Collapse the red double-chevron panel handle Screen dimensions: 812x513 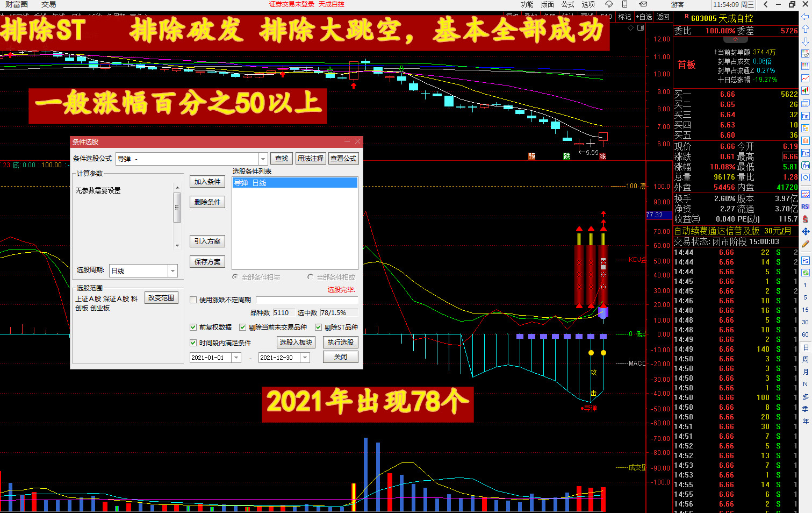point(735,39)
